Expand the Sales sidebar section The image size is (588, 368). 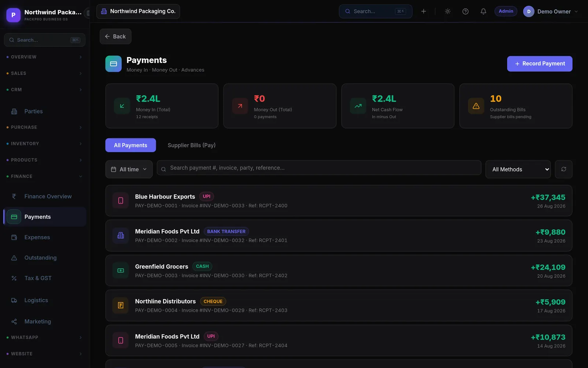(x=45, y=73)
